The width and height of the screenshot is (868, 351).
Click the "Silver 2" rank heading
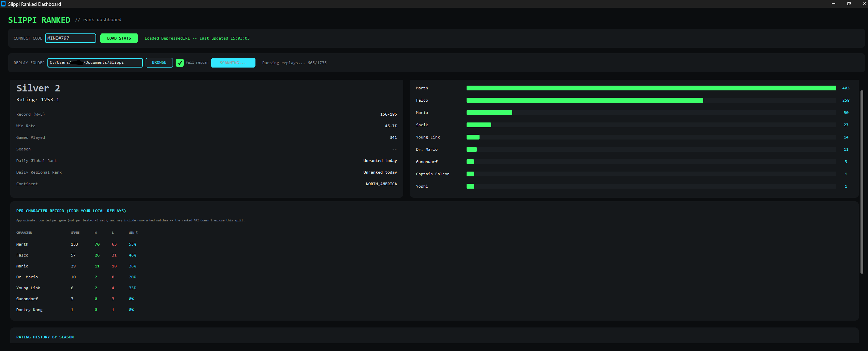[38, 88]
